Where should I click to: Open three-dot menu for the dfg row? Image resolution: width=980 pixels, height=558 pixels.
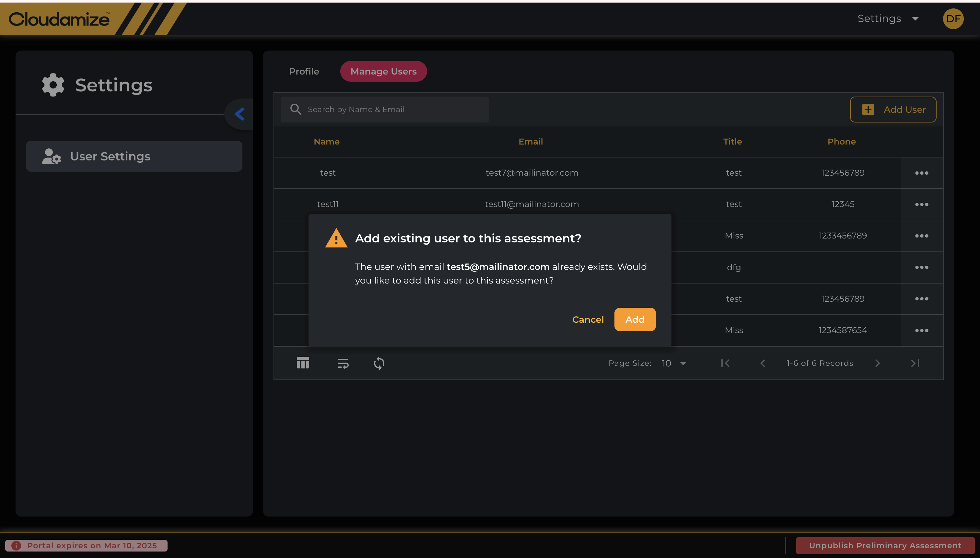(x=921, y=267)
